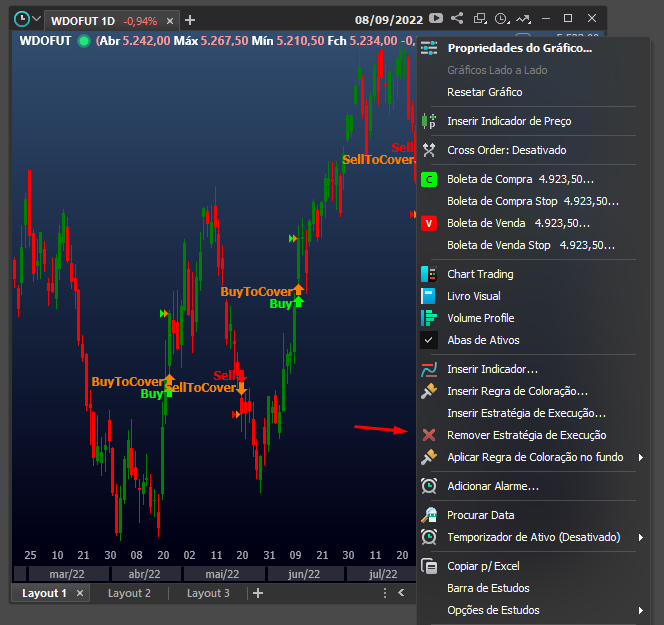Toggle the green status dot beside WDOFUT
Image resolution: width=664 pixels, height=625 pixels.
tap(84, 41)
